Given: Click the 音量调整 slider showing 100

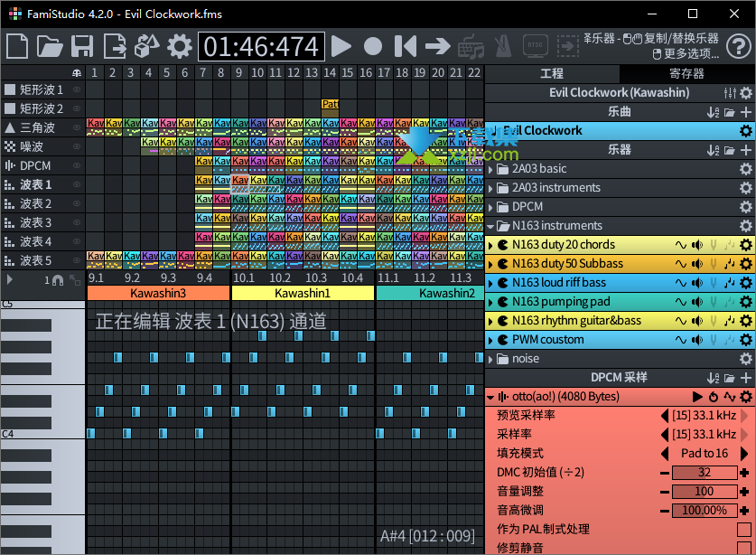Looking at the screenshot, I should coord(705,492).
